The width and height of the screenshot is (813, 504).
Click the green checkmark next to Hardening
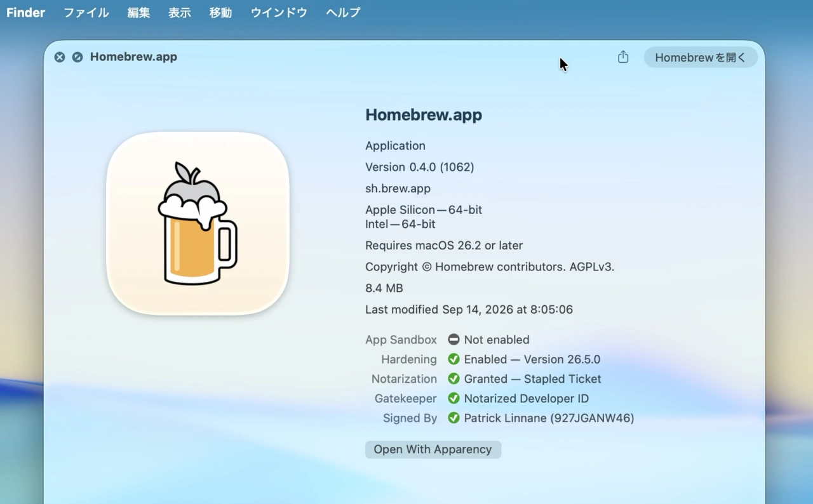(454, 359)
